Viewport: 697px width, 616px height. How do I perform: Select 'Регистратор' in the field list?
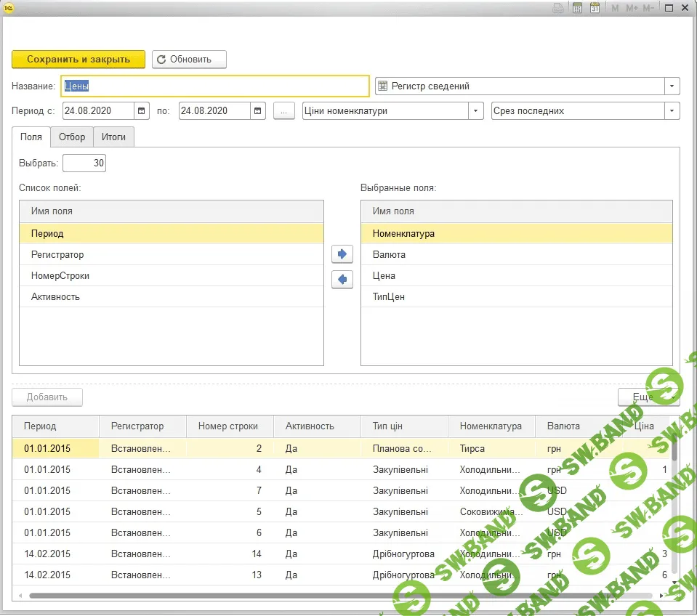57,255
